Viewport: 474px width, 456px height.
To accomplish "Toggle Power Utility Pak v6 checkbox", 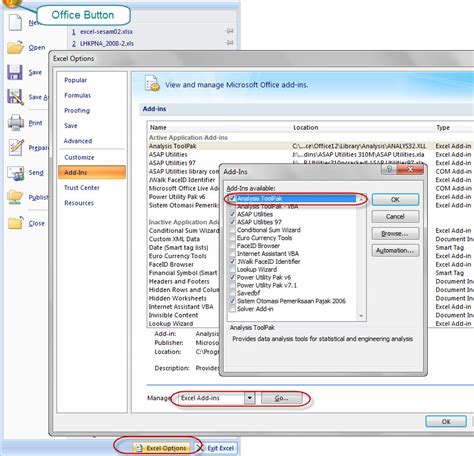I will (232, 277).
